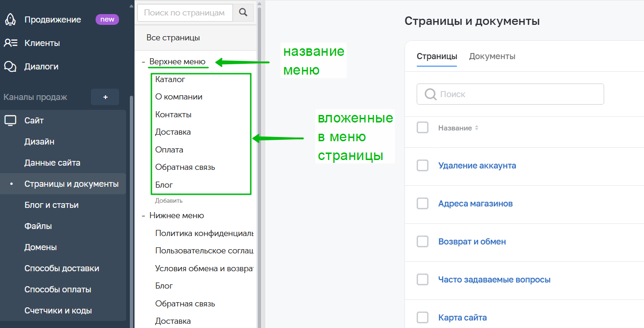Check the box for Удаление аккаунта
The width and height of the screenshot is (644, 328).
(422, 166)
